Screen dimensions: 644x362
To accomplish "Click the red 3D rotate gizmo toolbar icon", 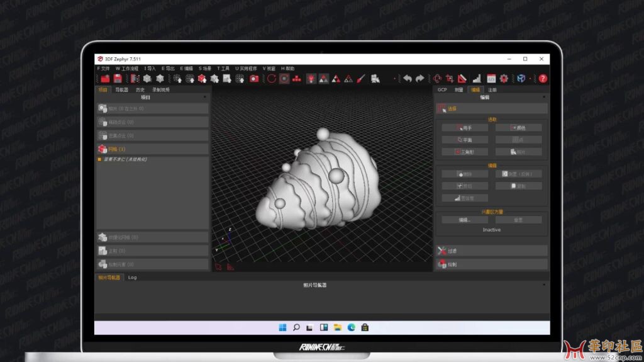I will click(x=437, y=79).
